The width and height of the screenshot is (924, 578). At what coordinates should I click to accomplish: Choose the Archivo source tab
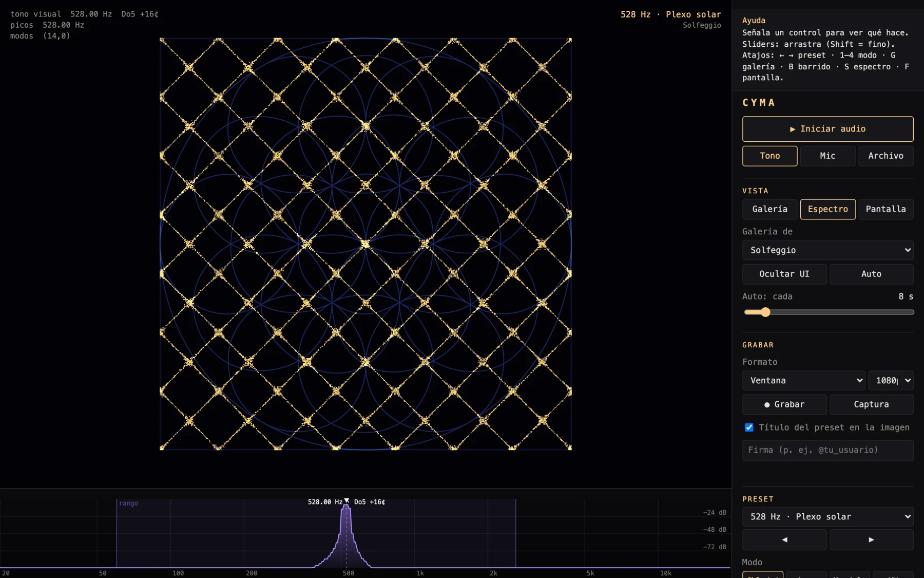tap(885, 156)
